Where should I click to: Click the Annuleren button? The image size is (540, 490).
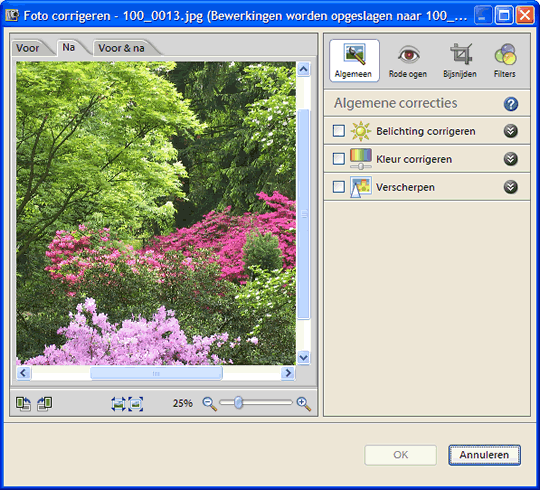coord(484,455)
